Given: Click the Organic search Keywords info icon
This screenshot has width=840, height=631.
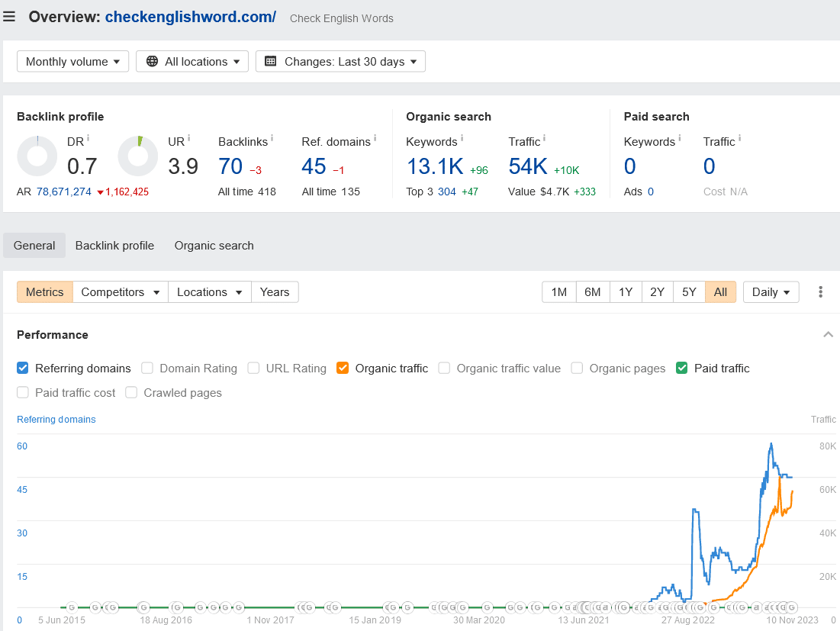Looking at the screenshot, I should click(x=462, y=138).
